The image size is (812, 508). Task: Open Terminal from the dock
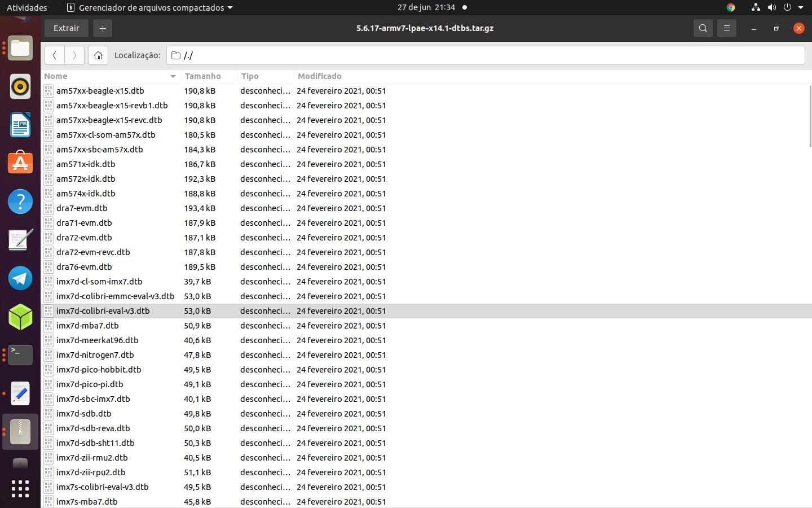tap(20, 355)
